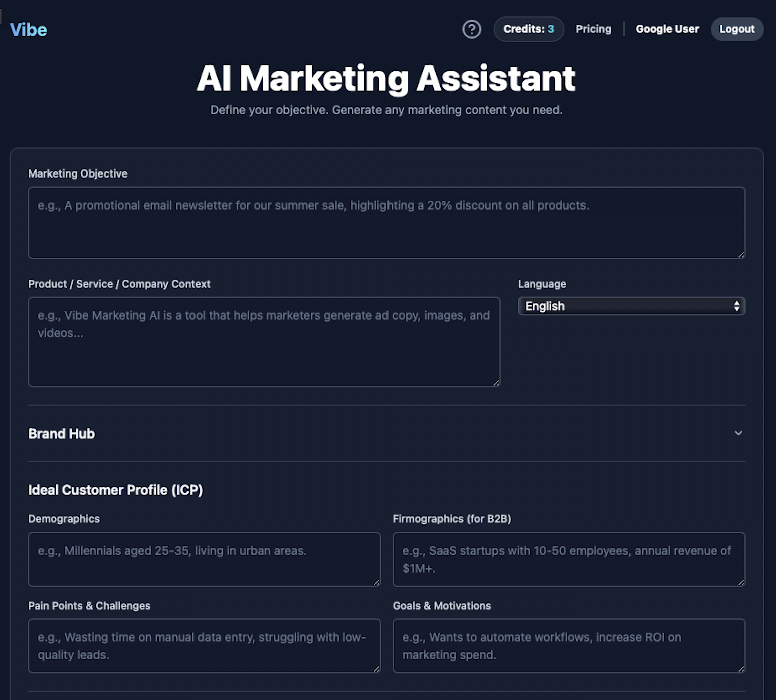
Task: Click the Goals & Motivations resize handle
Action: pyautogui.click(x=741, y=669)
